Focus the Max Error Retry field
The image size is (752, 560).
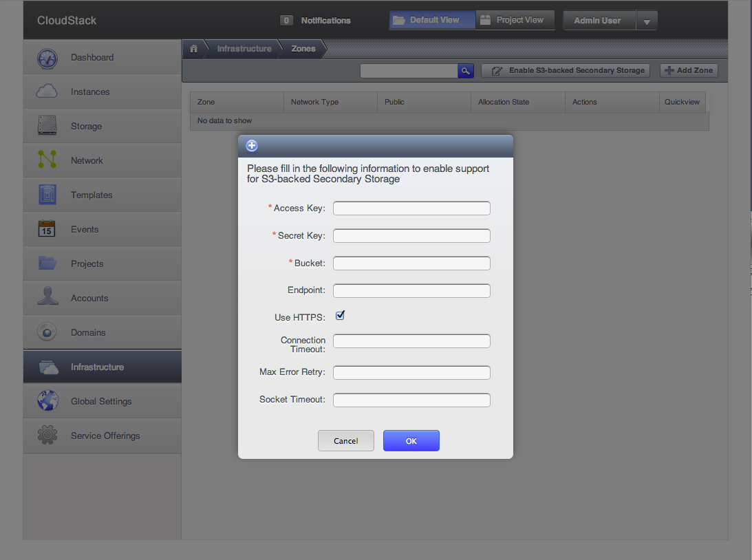(411, 373)
